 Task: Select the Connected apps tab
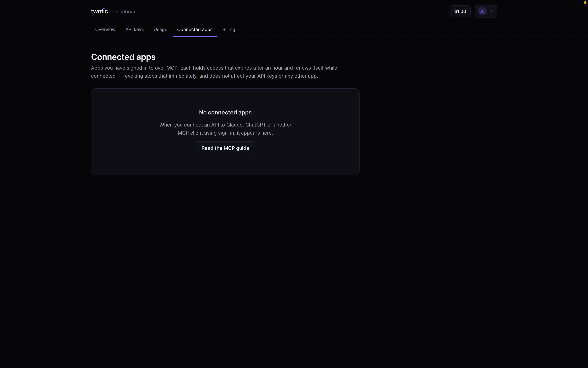click(195, 29)
